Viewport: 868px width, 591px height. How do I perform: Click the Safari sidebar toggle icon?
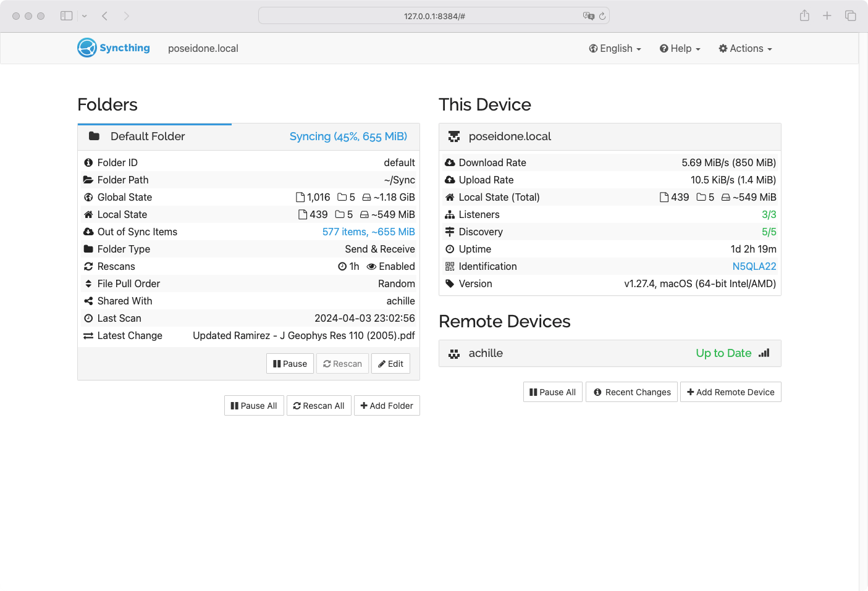(x=67, y=15)
